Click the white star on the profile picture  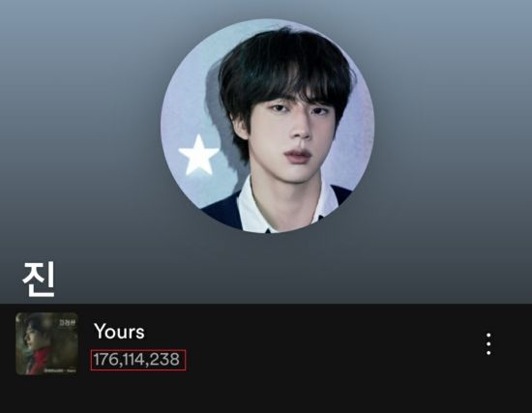click(198, 155)
